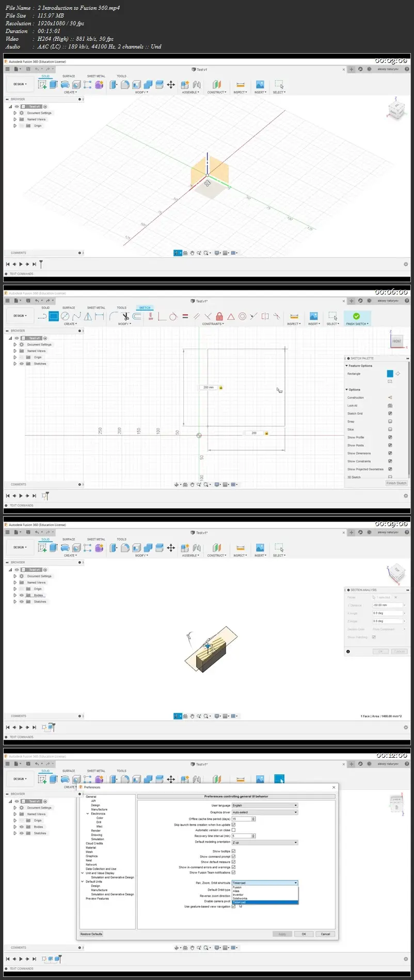Switch to TOOLS tab in first frame
Viewport: 414px width, 980px height.
121,76
